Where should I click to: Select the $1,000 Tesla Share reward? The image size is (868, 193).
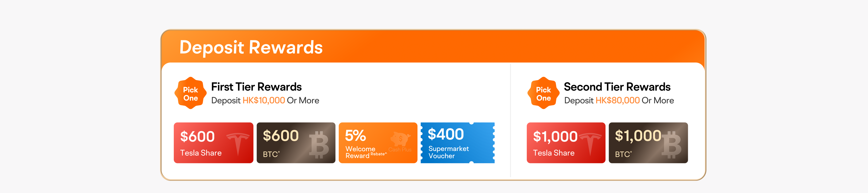(566, 143)
